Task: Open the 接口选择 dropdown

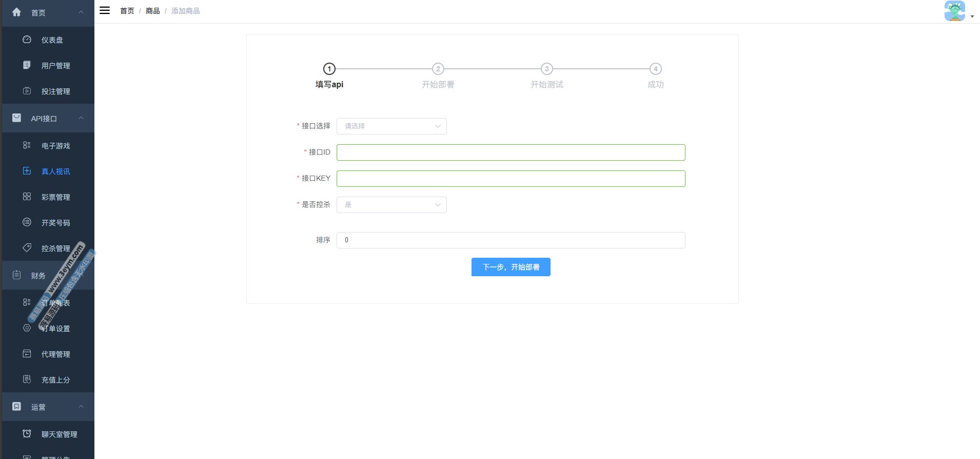Action: (x=391, y=126)
